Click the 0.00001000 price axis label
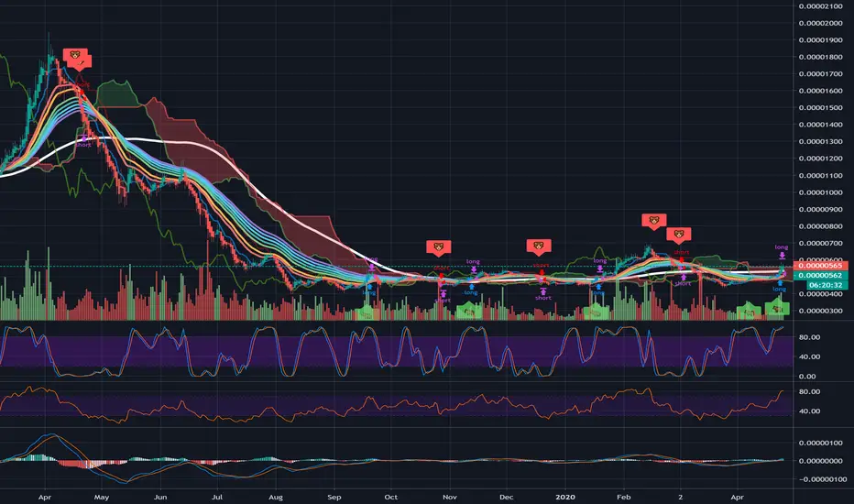 point(820,192)
